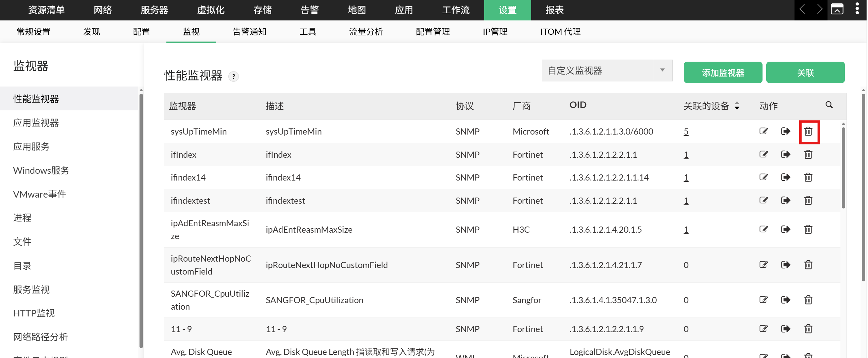Edit the SANGFOR_CpuUtilization monitor

764,300
